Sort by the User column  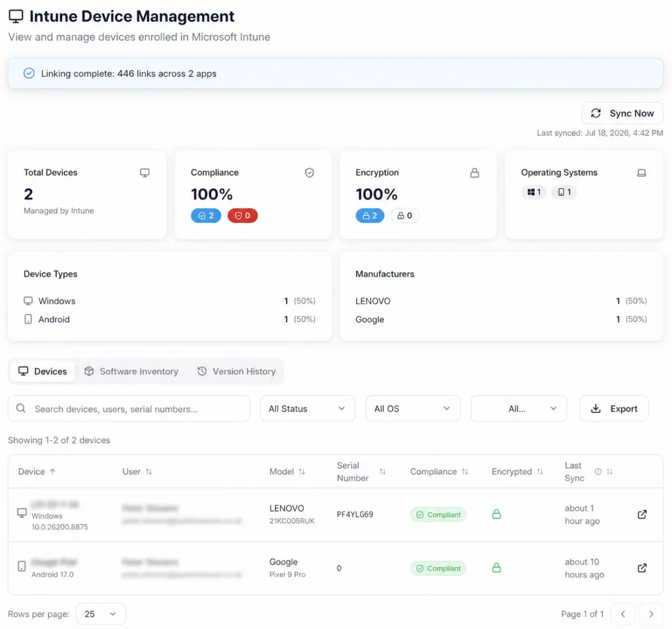pyautogui.click(x=137, y=472)
